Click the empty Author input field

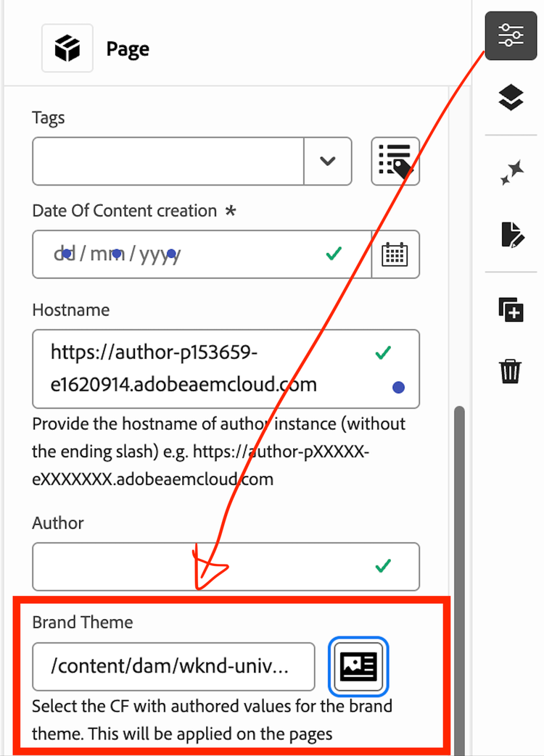coord(226,567)
